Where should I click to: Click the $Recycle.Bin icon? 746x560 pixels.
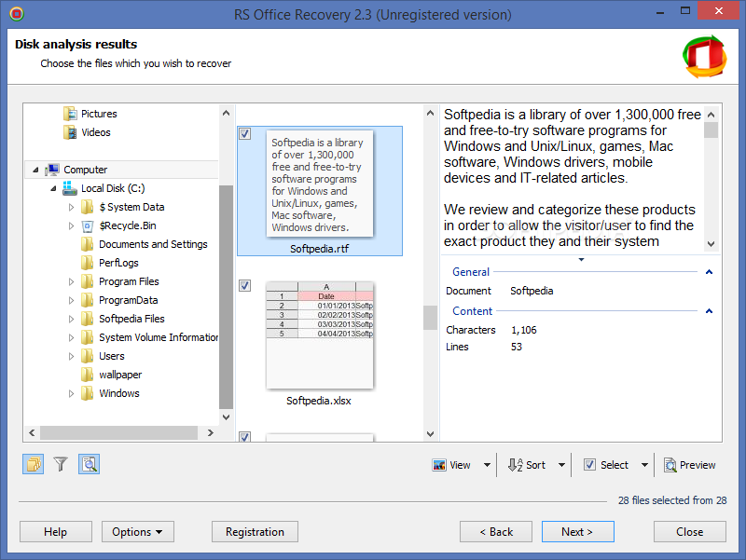[87, 225]
